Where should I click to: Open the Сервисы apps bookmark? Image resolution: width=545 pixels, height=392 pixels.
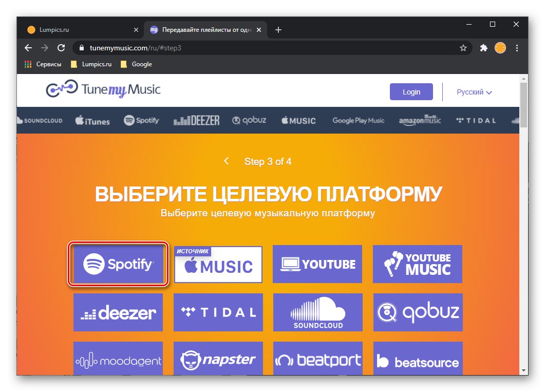point(43,64)
